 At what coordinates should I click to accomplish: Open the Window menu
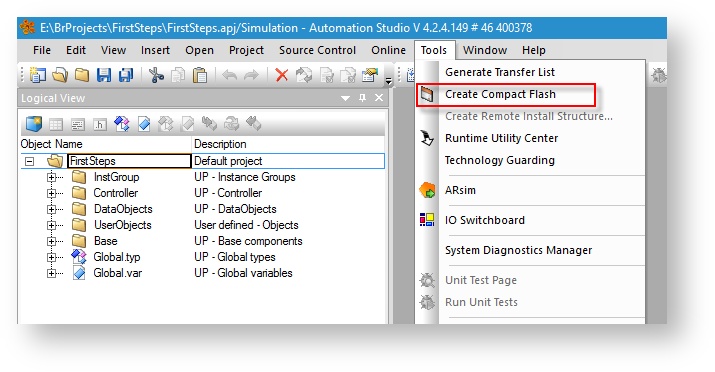click(485, 50)
